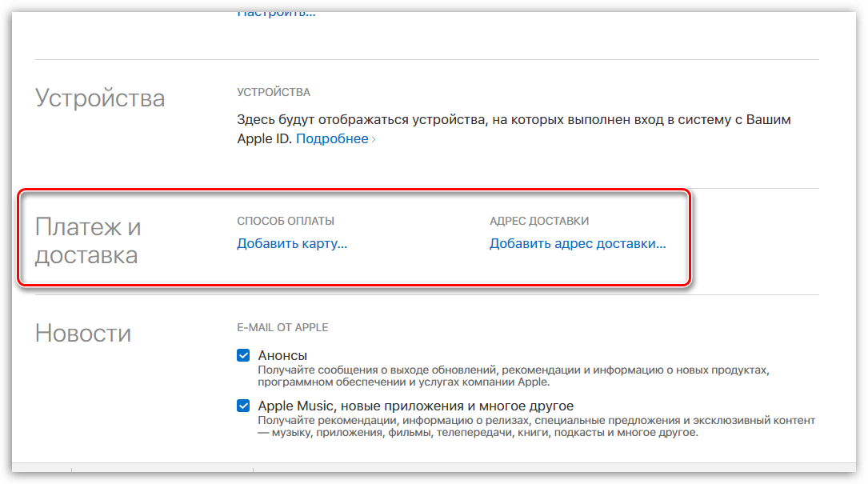This screenshot has width=868, height=484.
Task: Open the Добавить карту link
Action: [x=292, y=244]
